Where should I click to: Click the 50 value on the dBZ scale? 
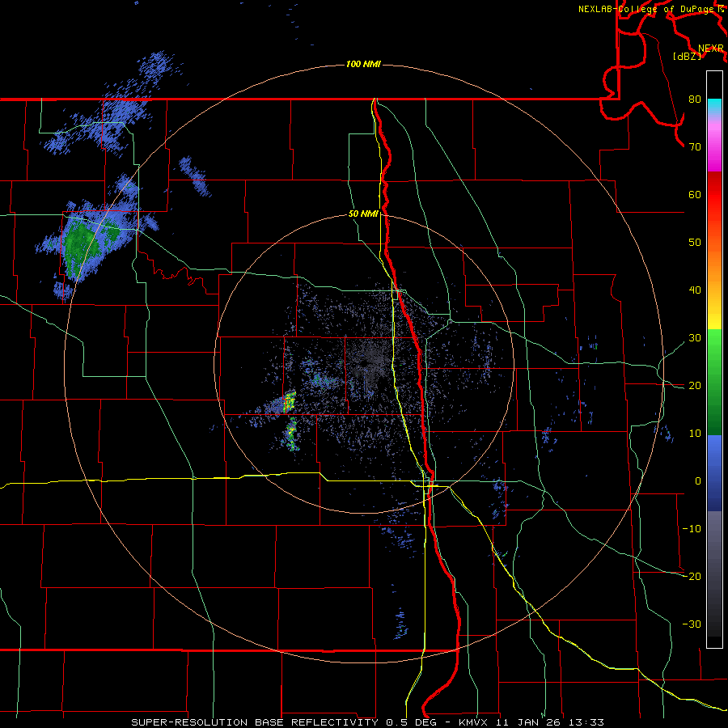[695, 243]
